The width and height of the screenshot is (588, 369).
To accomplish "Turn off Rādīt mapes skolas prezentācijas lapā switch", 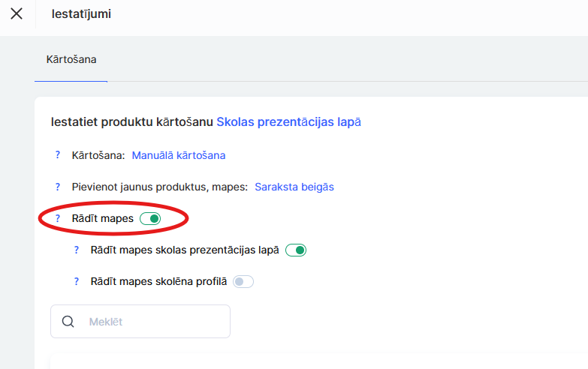I will click(x=296, y=250).
